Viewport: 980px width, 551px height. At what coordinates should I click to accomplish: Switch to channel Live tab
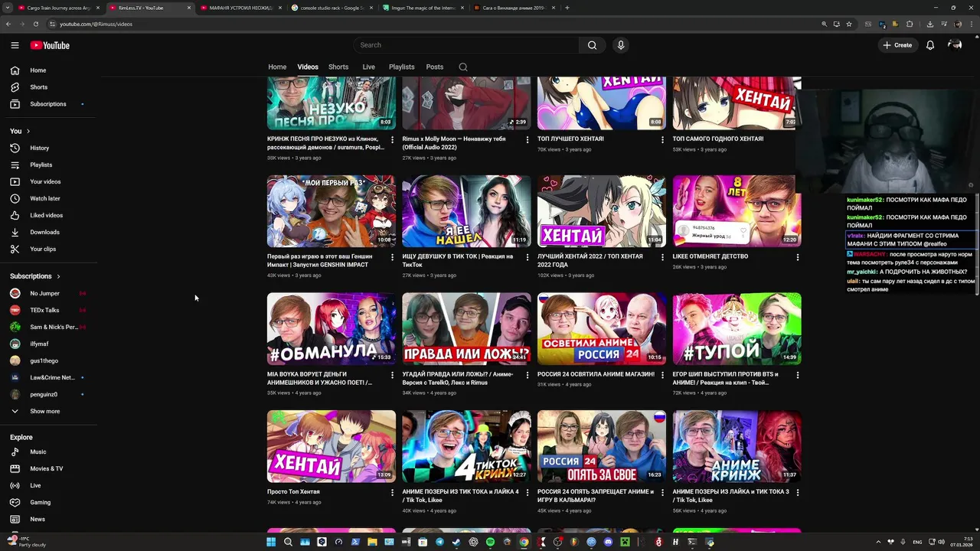(x=368, y=67)
